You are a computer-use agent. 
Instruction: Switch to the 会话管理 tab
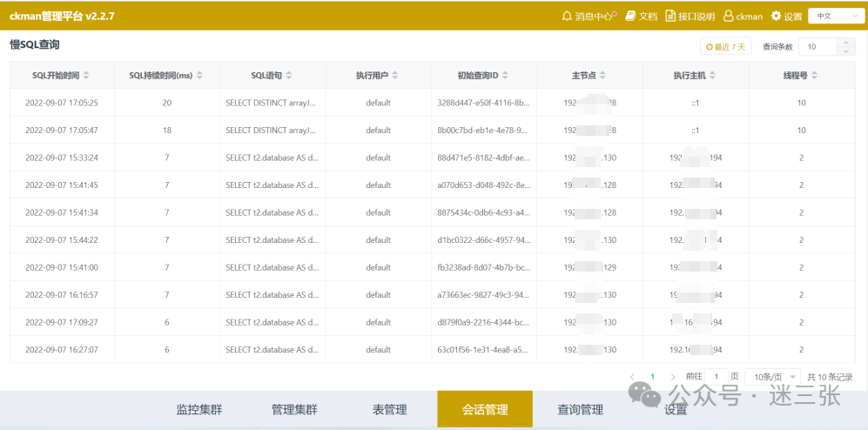(x=485, y=409)
